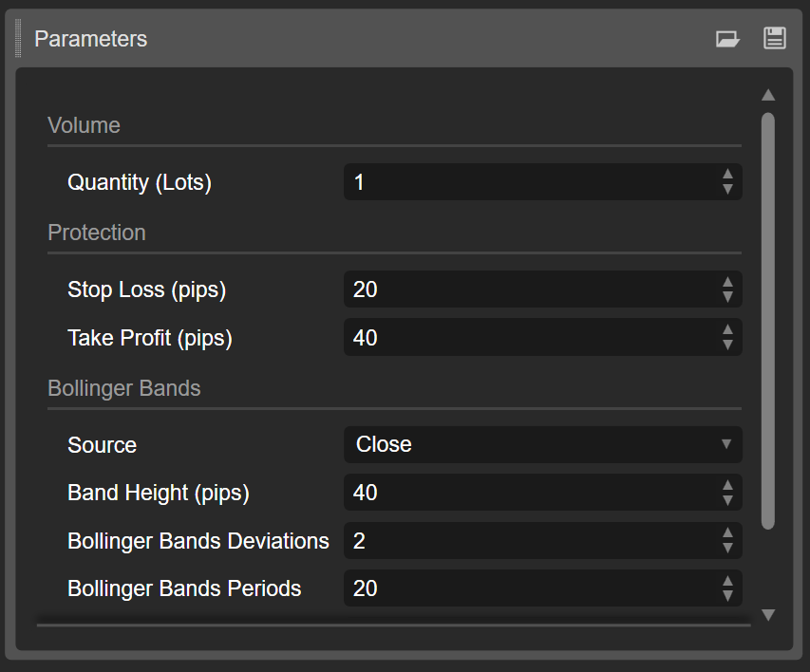
Task: Increase Quantity (Lots) with up arrow
Action: (x=727, y=175)
